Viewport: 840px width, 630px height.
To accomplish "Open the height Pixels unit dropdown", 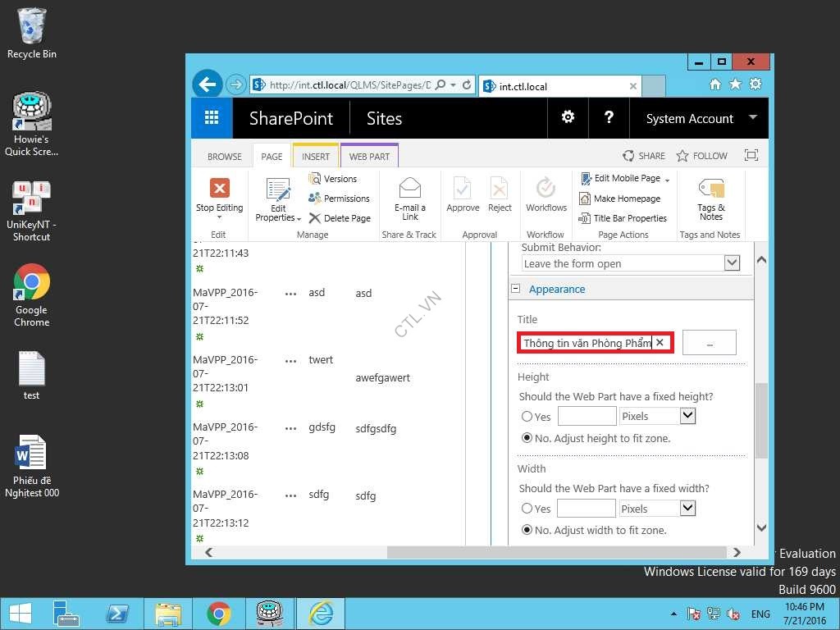I will [x=687, y=416].
